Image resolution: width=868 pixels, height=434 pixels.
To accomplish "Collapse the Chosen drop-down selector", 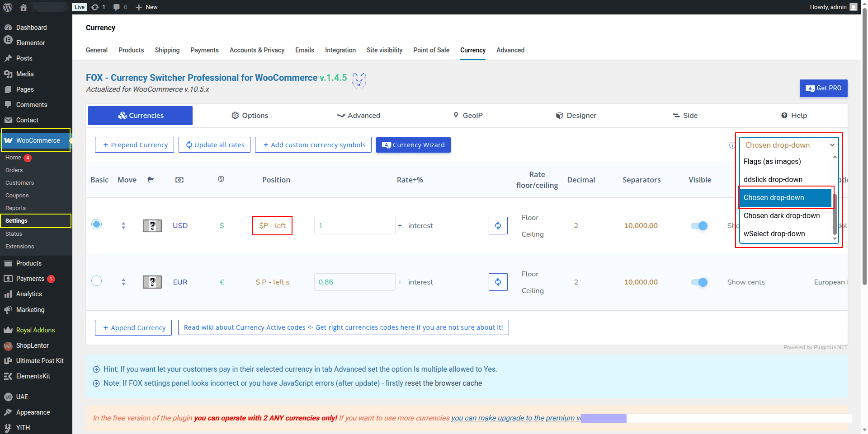I will 789,145.
